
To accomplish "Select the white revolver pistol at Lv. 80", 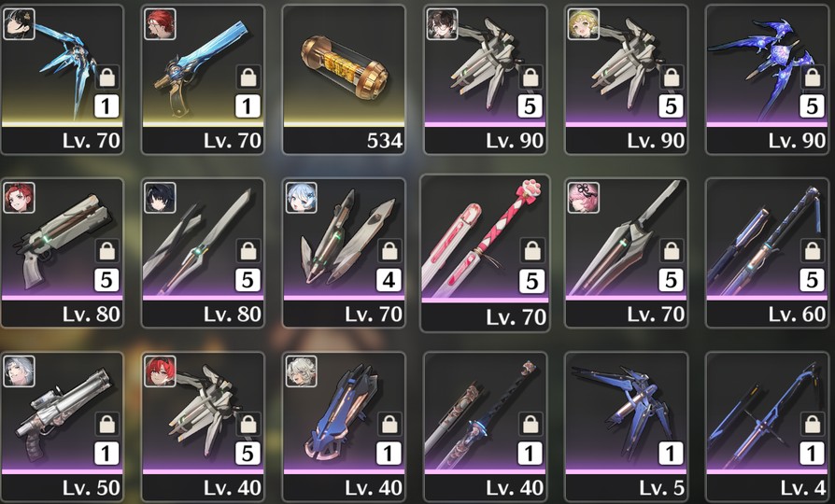I will pyautogui.click(x=63, y=253).
